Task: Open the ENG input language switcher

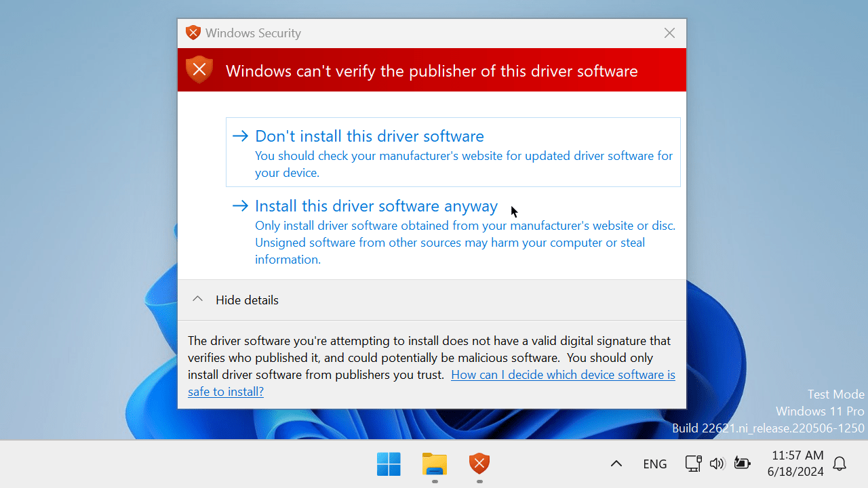Action: (654, 464)
